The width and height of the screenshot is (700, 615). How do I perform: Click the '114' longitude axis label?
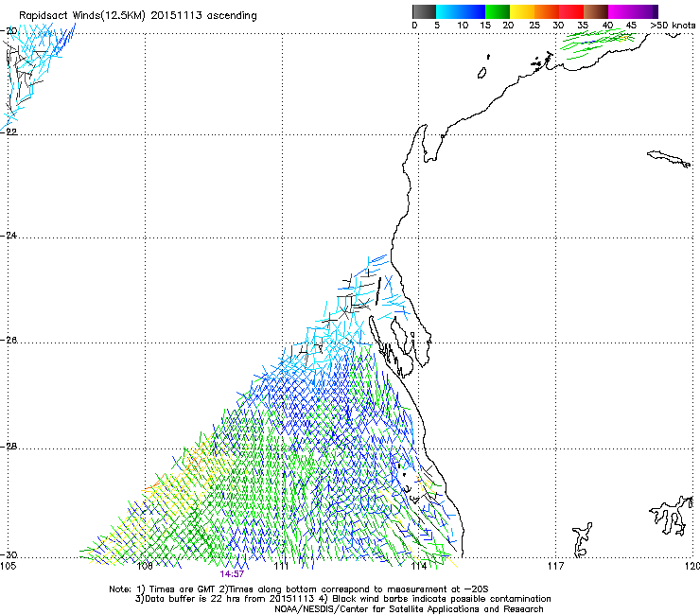coord(418,566)
